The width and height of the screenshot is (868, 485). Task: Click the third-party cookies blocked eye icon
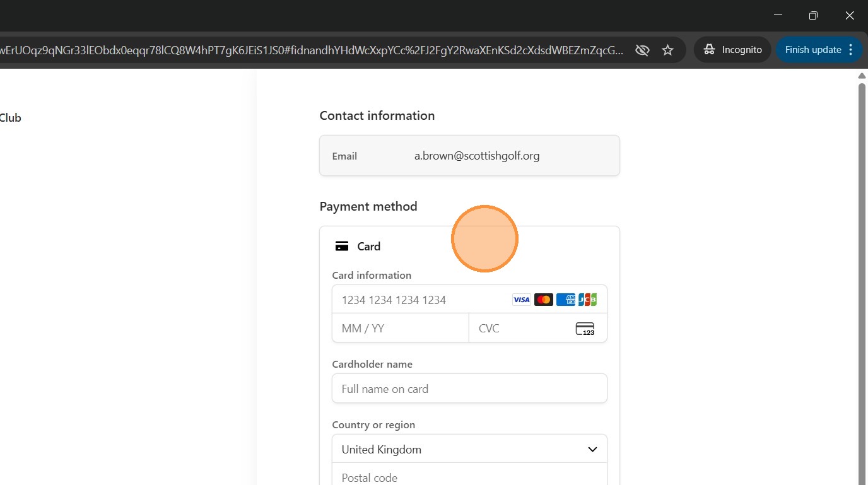pyautogui.click(x=642, y=50)
